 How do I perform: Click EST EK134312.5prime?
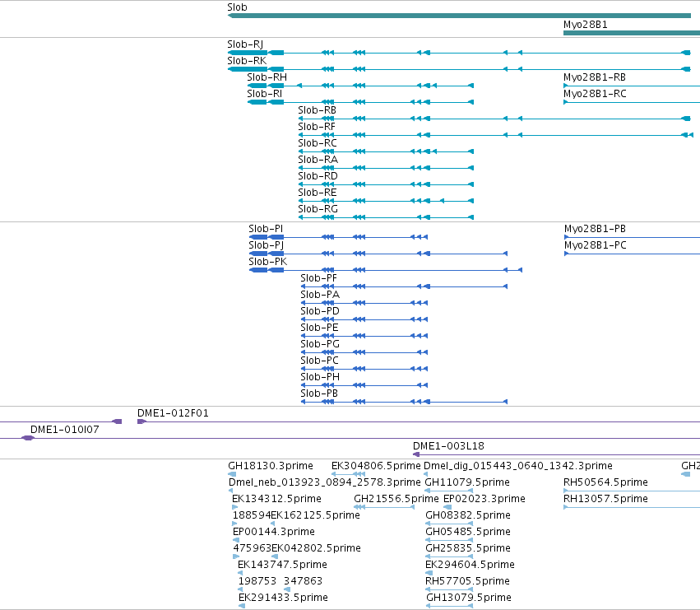click(x=276, y=499)
